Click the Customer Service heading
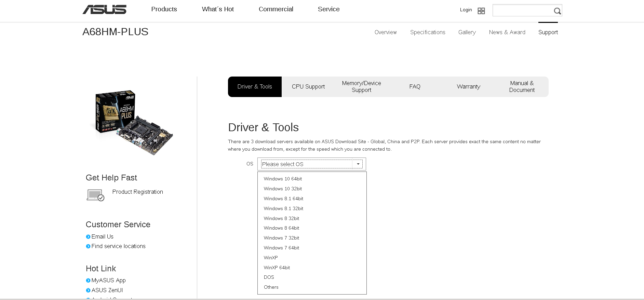The height and width of the screenshot is (300, 644). click(x=118, y=224)
